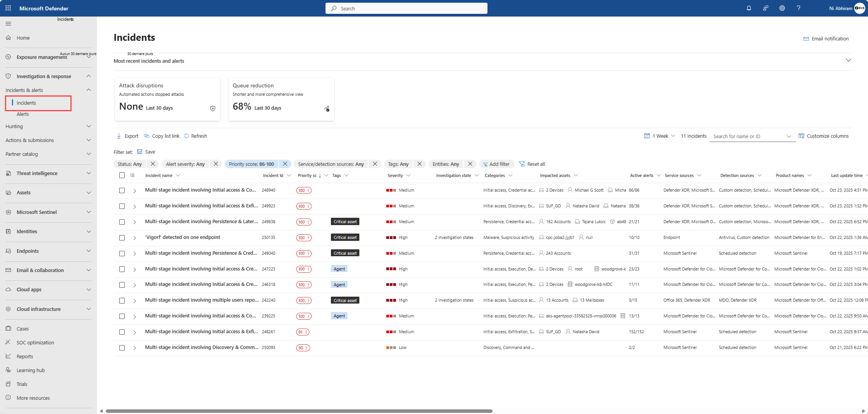Open Customize columns
Viewport: 868px width, 414px height.
coord(824,136)
